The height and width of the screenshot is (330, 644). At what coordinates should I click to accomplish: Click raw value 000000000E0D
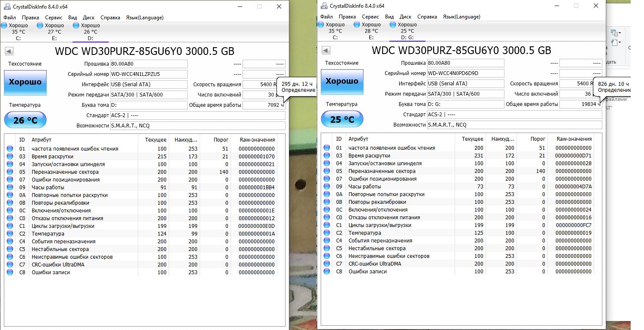(x=256, y=226)
